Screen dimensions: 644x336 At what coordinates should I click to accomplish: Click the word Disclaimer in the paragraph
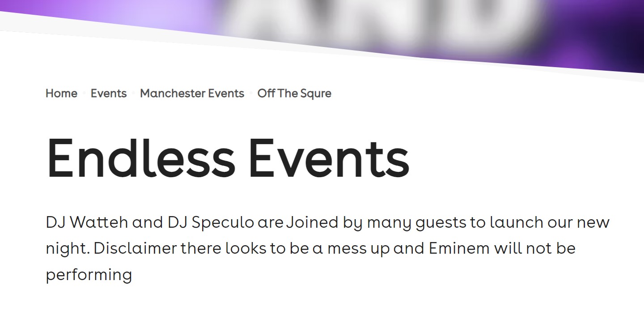[x=135, y=248]
